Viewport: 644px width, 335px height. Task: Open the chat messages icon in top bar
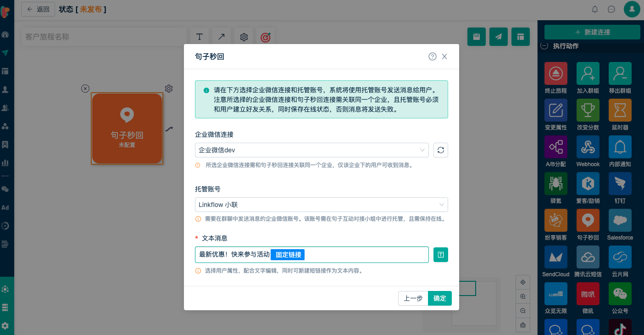pos(611,9)
